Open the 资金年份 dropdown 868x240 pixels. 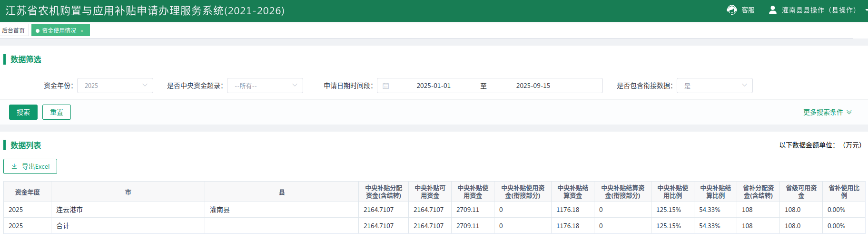click(115, 86)
